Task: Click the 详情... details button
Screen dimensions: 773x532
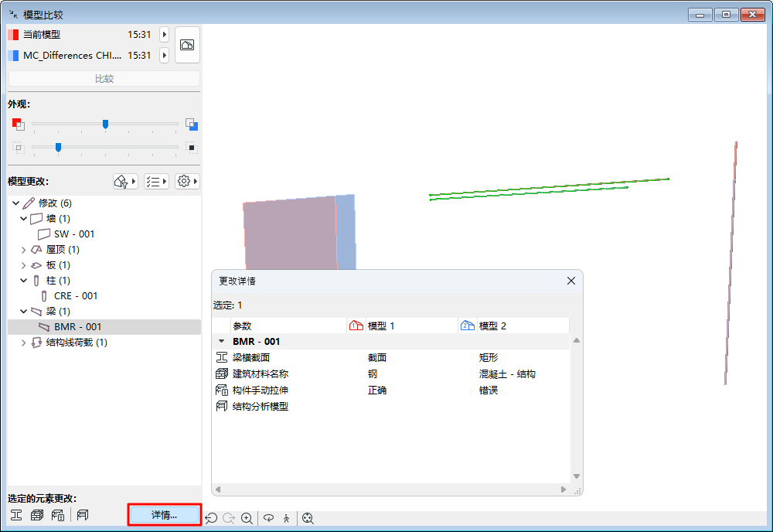Action: coord(164,515)
